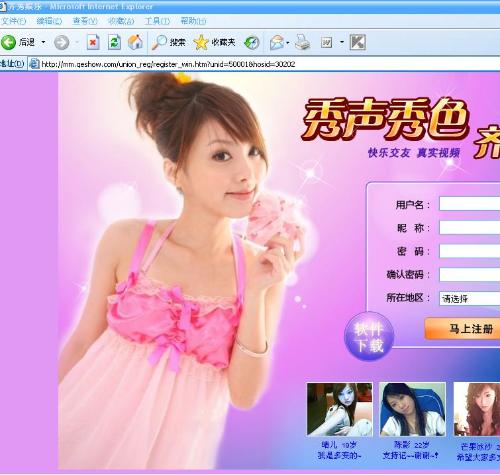Viewport: 500px width, 475px height.
Task: Open the 所在地区 region select box
Action: coord(469,298)
